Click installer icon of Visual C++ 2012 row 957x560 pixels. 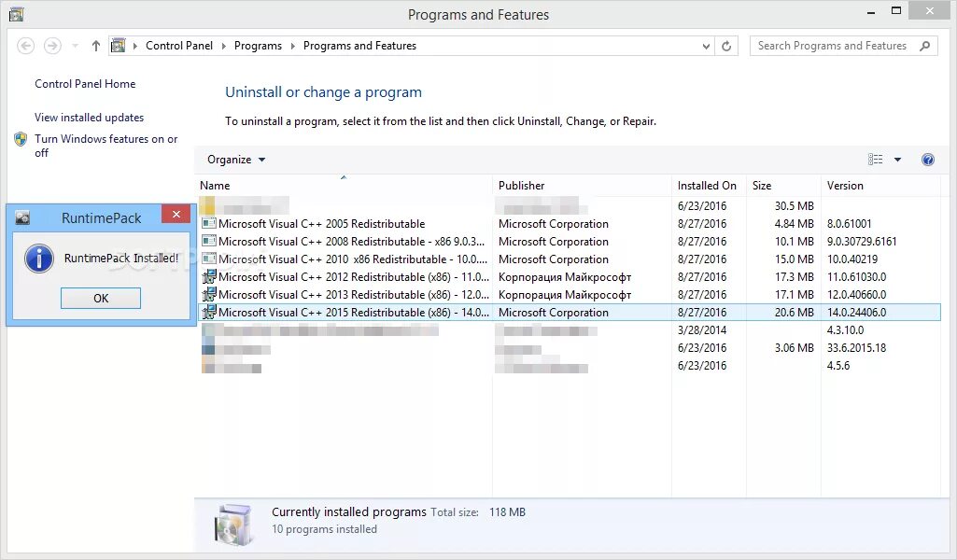pyautogui.click(x=209, y=277)
